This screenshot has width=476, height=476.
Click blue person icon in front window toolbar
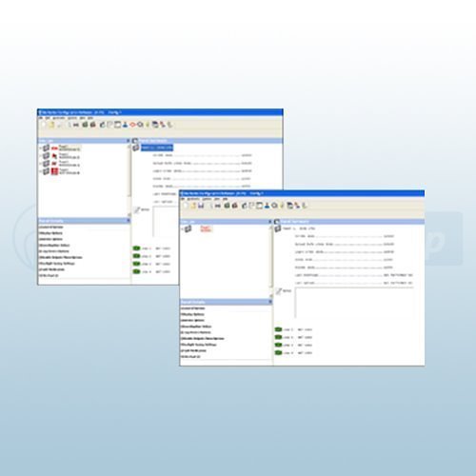tap(268, 206)
